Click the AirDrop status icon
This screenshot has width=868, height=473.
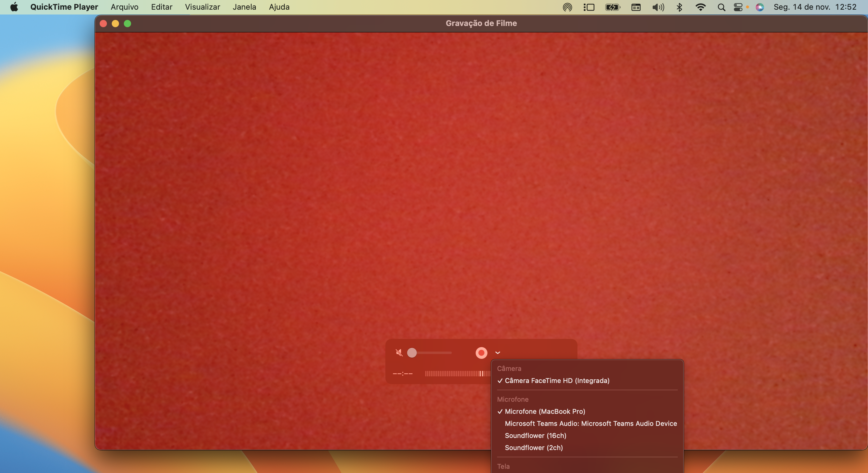click(567, 7)
